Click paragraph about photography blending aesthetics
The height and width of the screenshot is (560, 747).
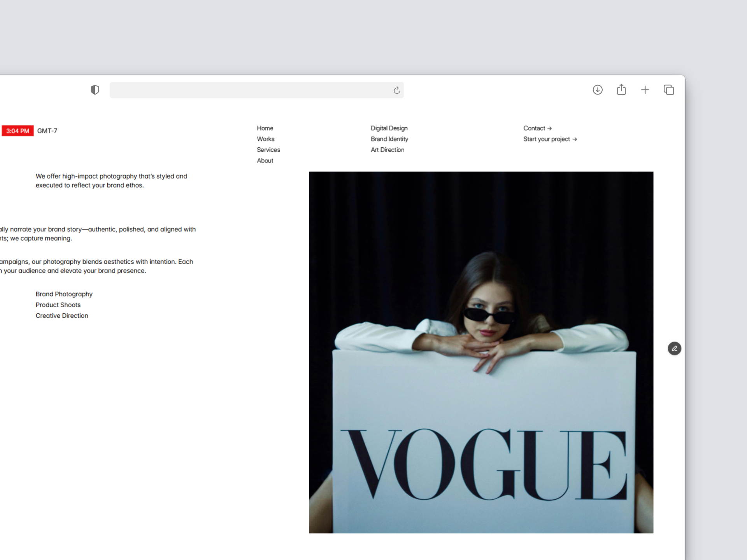click(96, 266)
